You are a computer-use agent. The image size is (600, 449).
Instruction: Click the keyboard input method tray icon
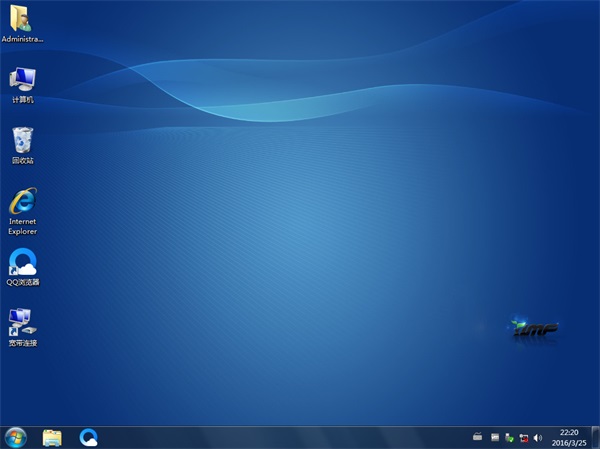pyautogui.click(x=478, y=437)
